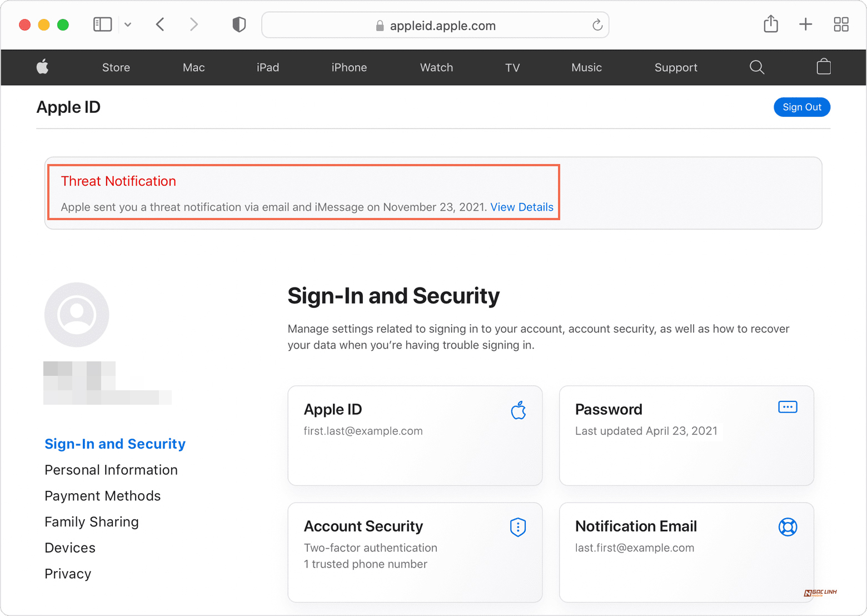Open View Details in Threat Notification
The height and width of the screenshot is (616, 867).
click(521, 207)
